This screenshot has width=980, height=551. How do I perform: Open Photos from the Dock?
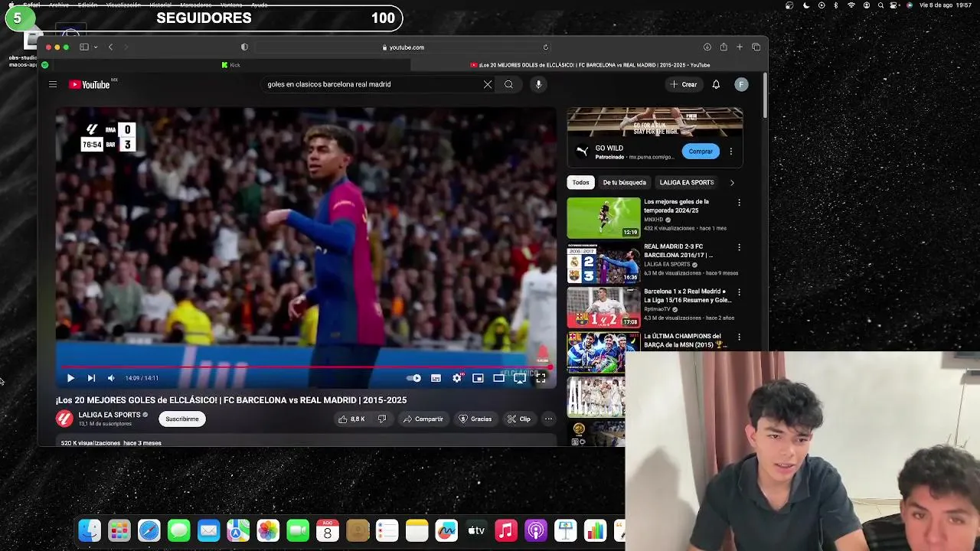click(268, 531)
